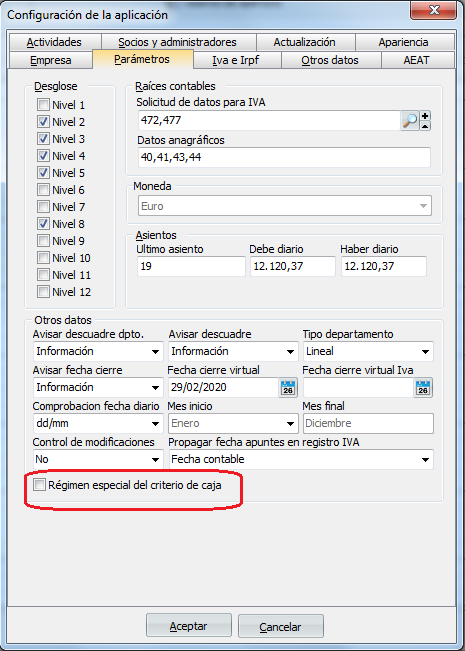Image resolution: width=465 pixels, height=651 pixels.
Task: Switch to the Iva e Irpf tab
Action: pyautogui.click(x=235, y=60)
